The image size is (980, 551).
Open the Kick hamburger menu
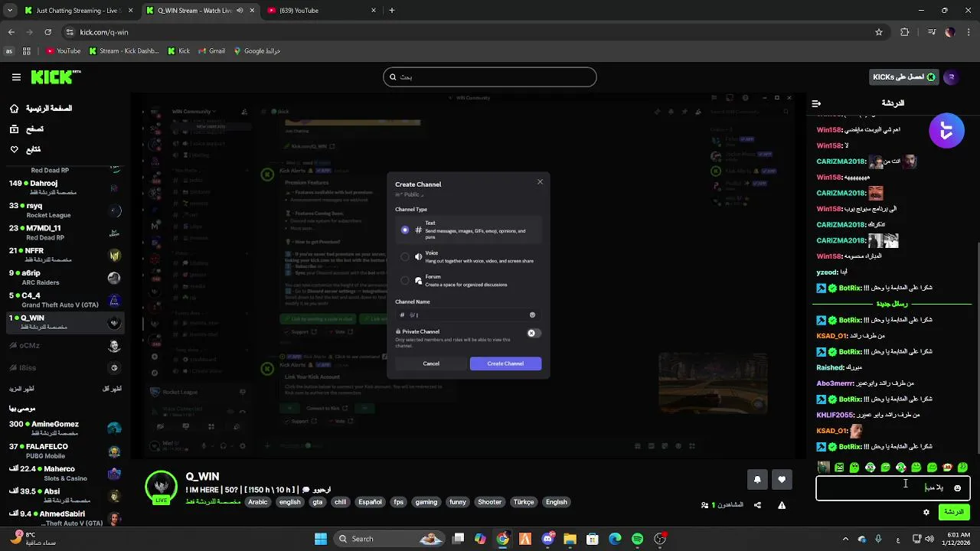point(16,77)
